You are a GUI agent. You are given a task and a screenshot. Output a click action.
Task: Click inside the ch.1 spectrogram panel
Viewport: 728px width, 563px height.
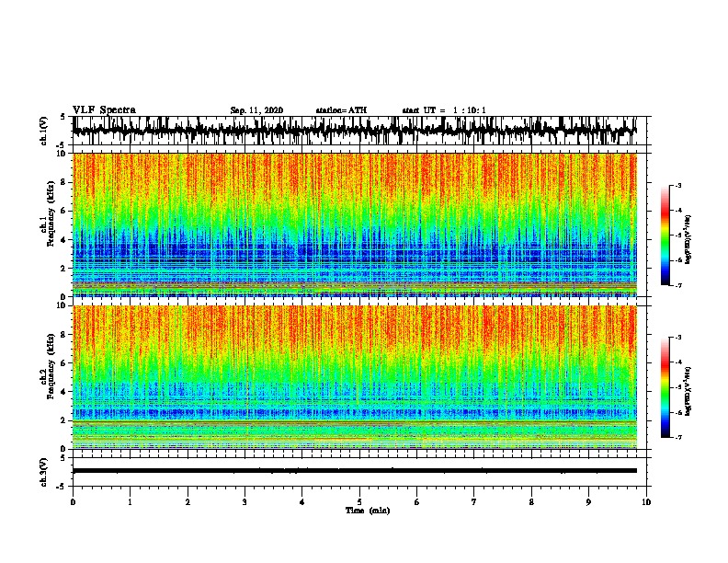point(354,224)
